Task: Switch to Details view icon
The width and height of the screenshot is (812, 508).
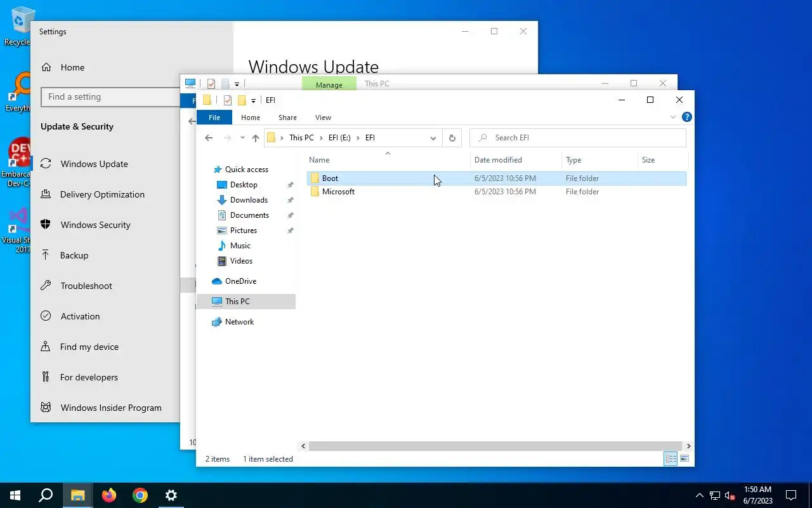Action: (x=671, y=458)
